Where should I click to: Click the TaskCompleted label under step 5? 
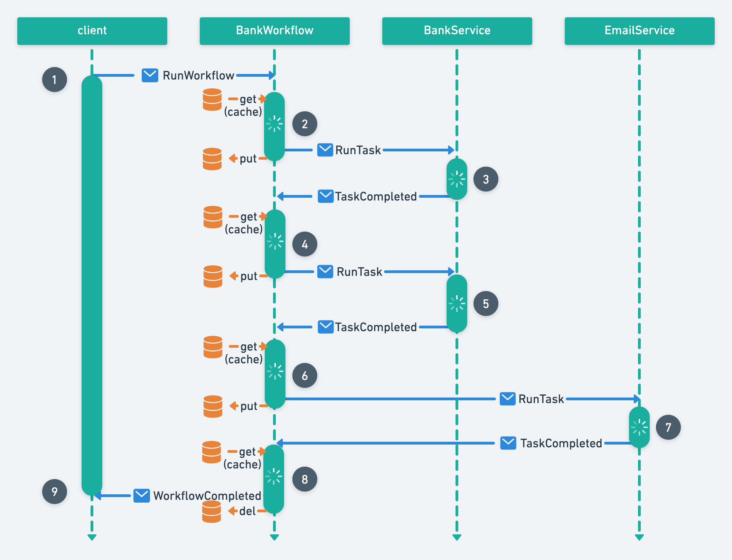point(376,327)
